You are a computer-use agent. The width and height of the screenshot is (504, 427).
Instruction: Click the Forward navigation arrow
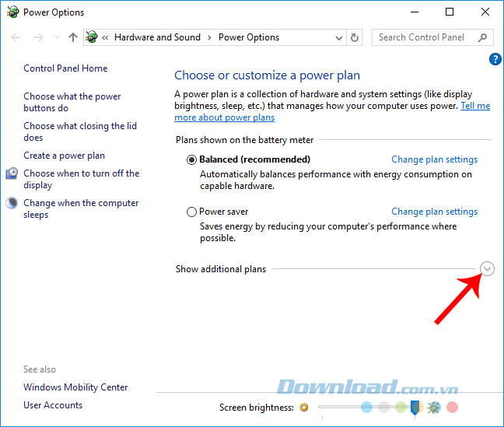click(39, 37)
